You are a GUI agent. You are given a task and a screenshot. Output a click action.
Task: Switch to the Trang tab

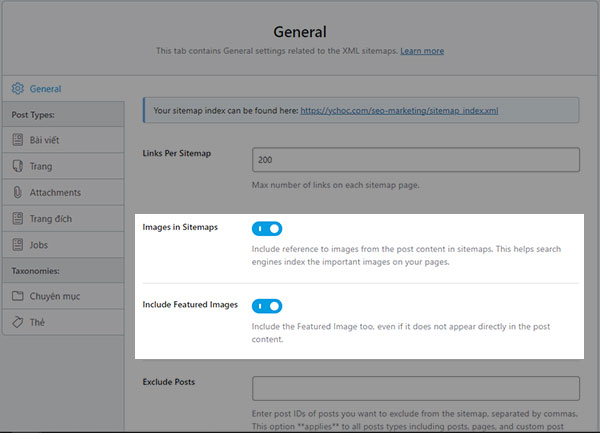(63, 166)
